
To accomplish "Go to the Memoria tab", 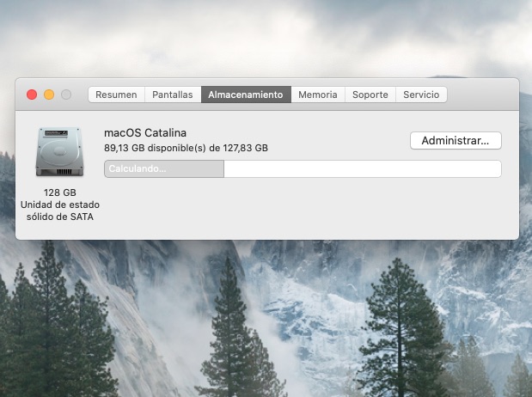I will click(x=317, y=95).
